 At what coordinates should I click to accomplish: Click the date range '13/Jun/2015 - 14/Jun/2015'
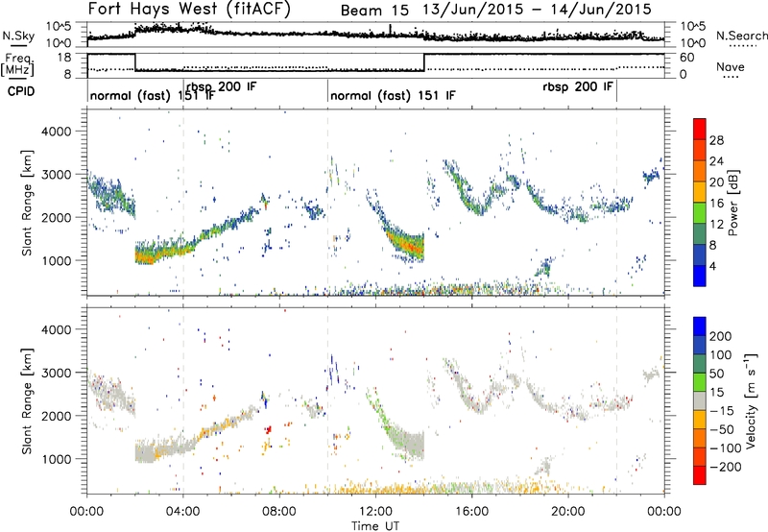coord(538,10)
